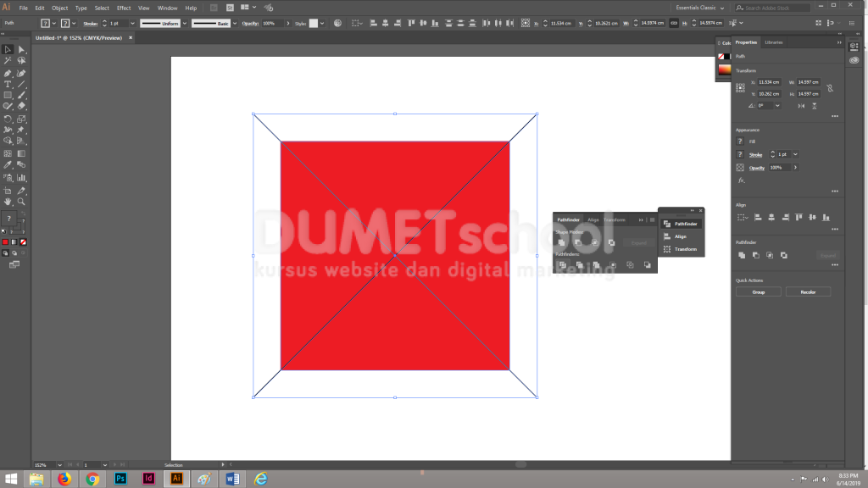Select the Column Graph tool
This screenshot has width=868, height=488.
[21, 178]
